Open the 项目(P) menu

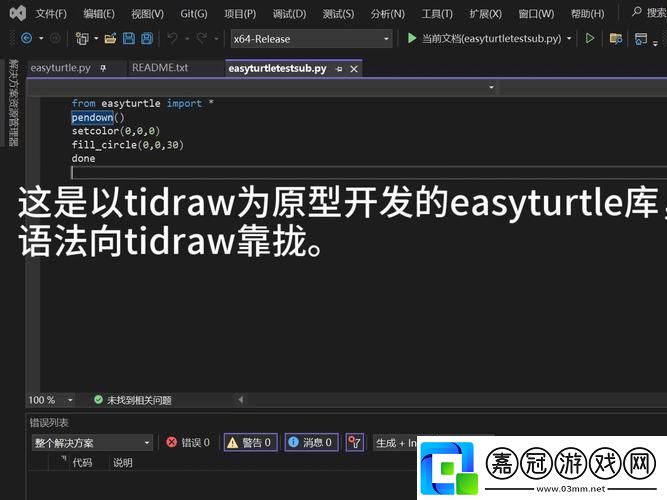[240, 14]
